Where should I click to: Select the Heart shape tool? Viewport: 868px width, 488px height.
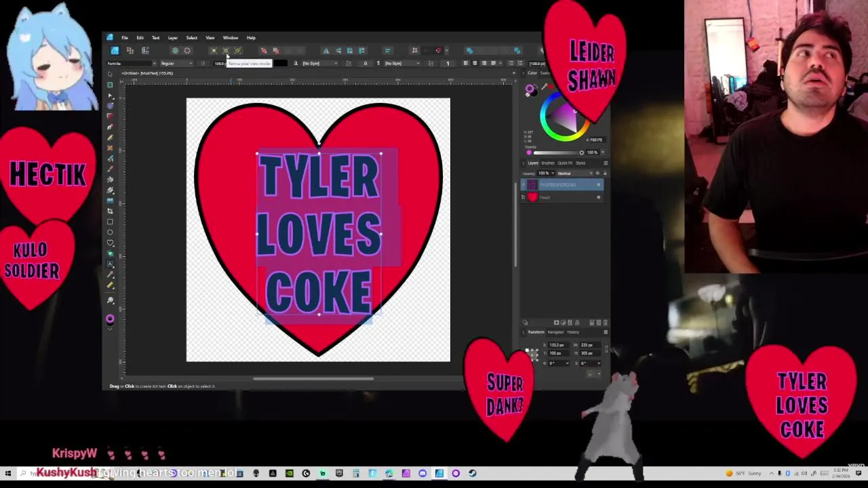click(110, 243)
